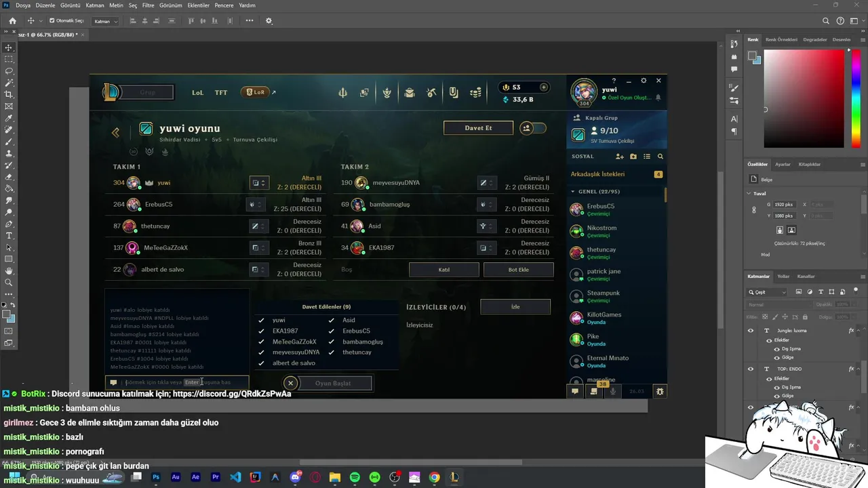The image size is (868, 488).
Task: Select the Zoom tool in the toolbox
Action: click(x=9, y=282)
